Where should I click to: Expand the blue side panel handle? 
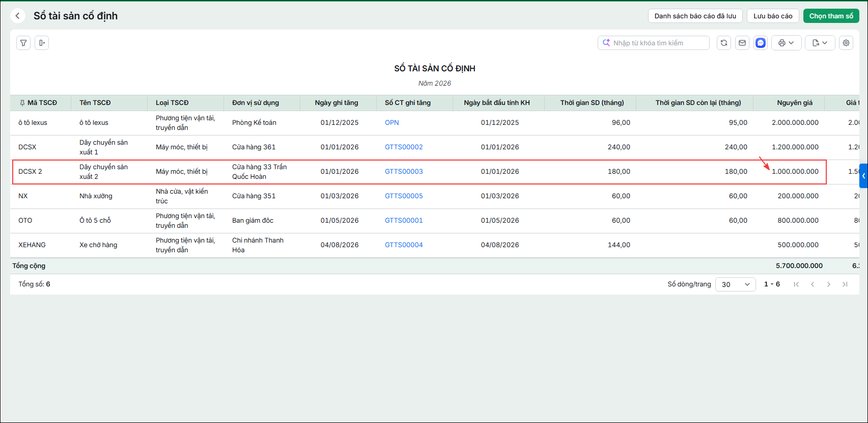coord(863,176)
